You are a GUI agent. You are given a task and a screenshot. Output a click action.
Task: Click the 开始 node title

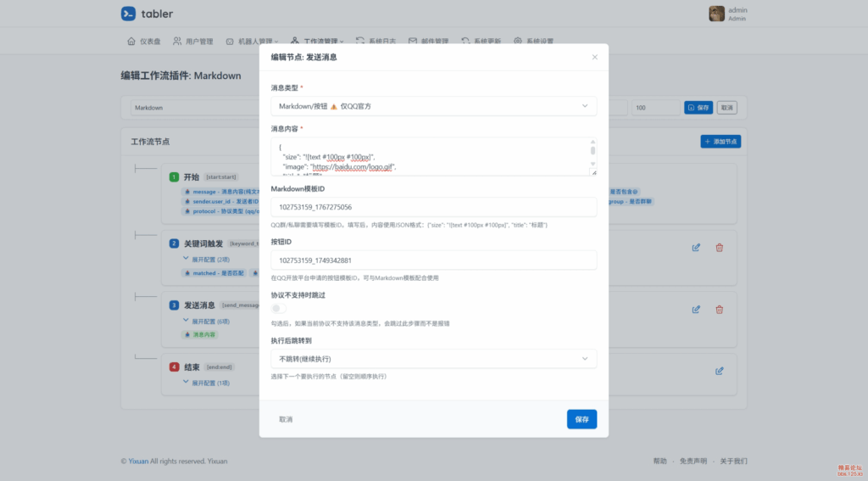point(192,177)
